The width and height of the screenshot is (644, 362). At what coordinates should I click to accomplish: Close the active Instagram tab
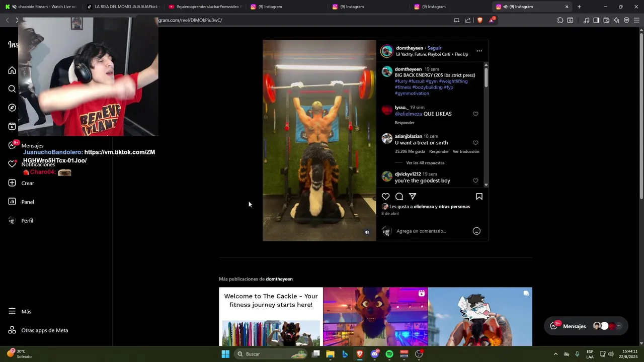click(x=567, y=7)
